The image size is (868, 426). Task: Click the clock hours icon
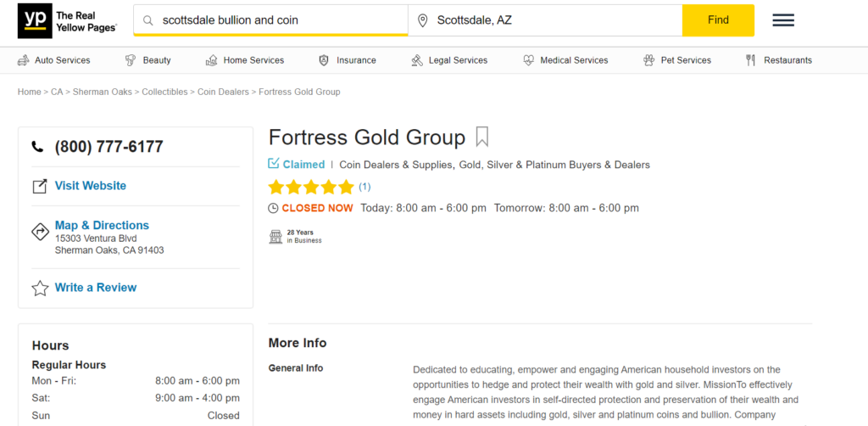click(273, 208)
